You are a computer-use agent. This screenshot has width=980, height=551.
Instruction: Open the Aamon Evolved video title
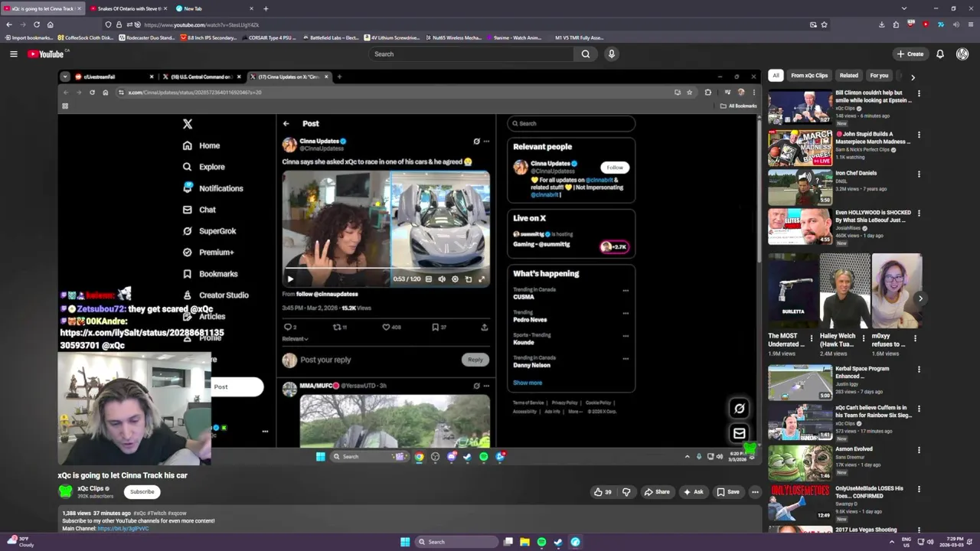(854, 449)
